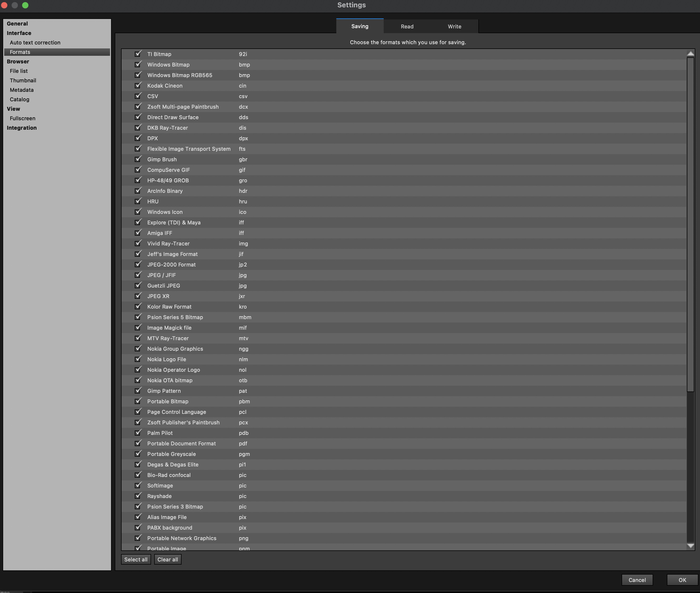Open Thumbnail settings under Browser
Viewport: 700px width, 593px height.
tap(23, 80)
